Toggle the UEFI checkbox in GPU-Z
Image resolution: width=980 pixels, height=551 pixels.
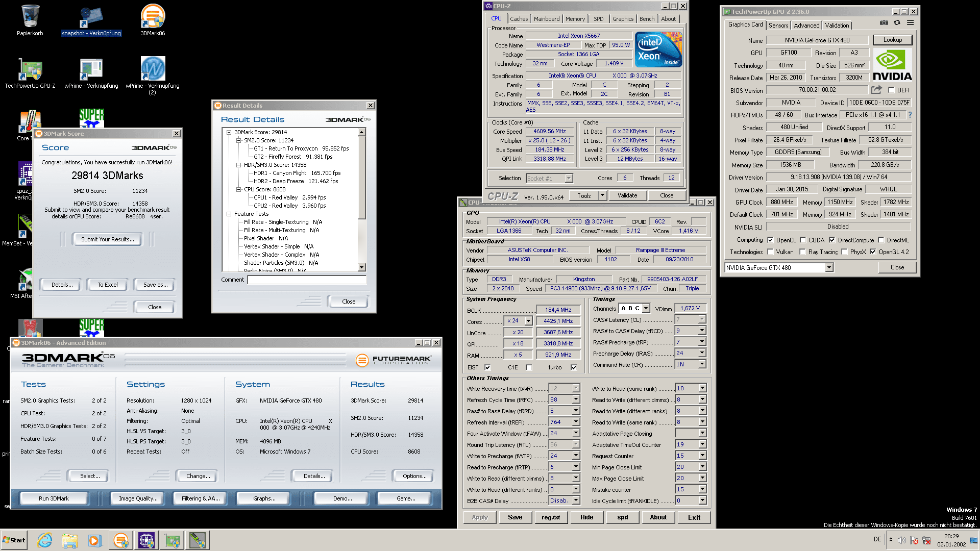click(x=891, y=90)
